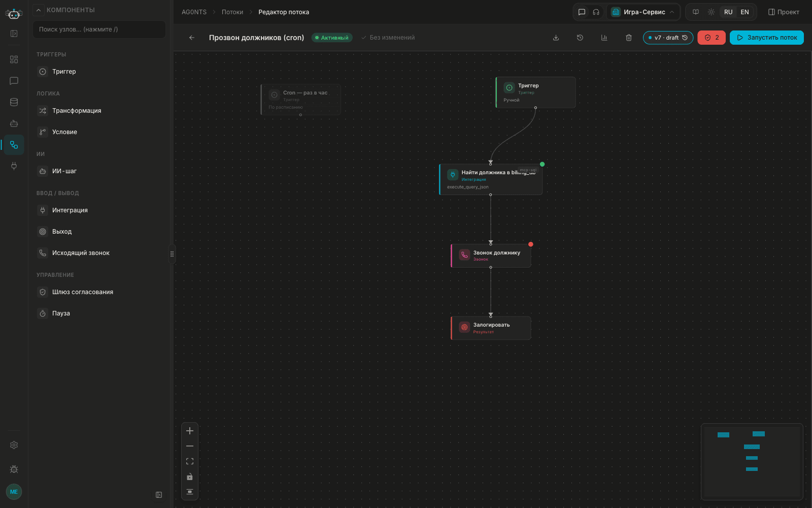The width and height of the screenshot is (812, 508).
Task: Select the manual Триггер node on canvas
Action: coord(535,92)
